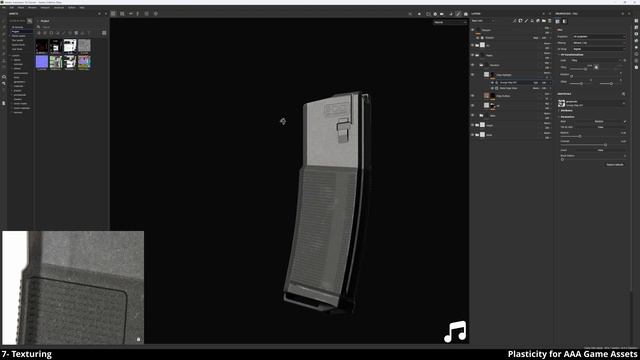This screenshot has height=360, width=640.
Task: Open the channel dropdown in Layers panel
Action: [x=483, y=20]
